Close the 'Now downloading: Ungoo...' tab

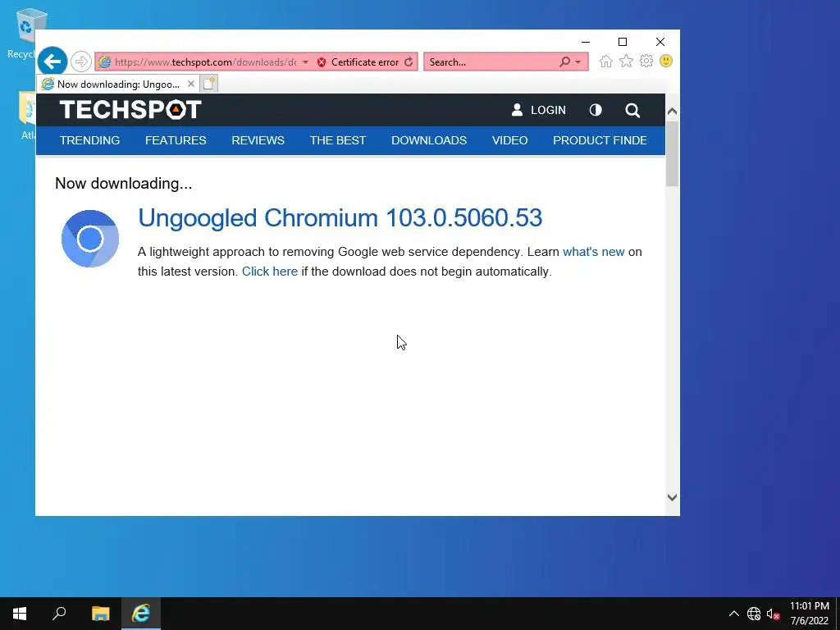point(190,84)
